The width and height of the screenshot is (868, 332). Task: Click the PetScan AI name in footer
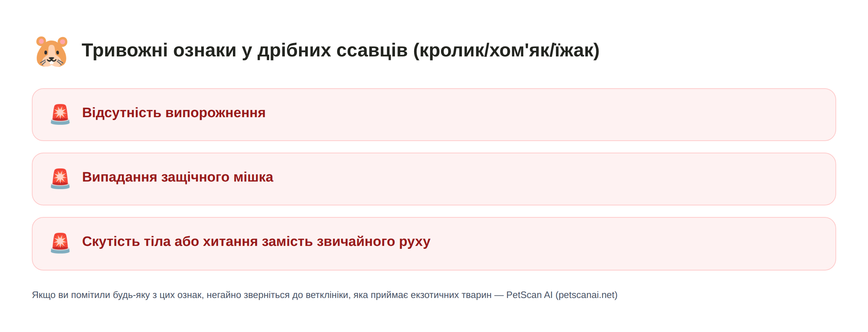click(529, 295)
